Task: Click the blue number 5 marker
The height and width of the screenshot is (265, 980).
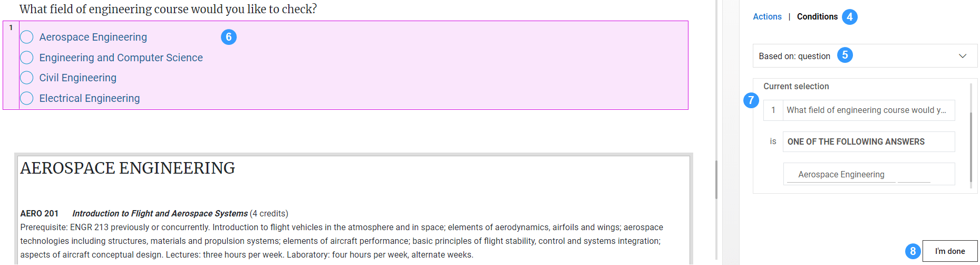Action: coord(845,55)
